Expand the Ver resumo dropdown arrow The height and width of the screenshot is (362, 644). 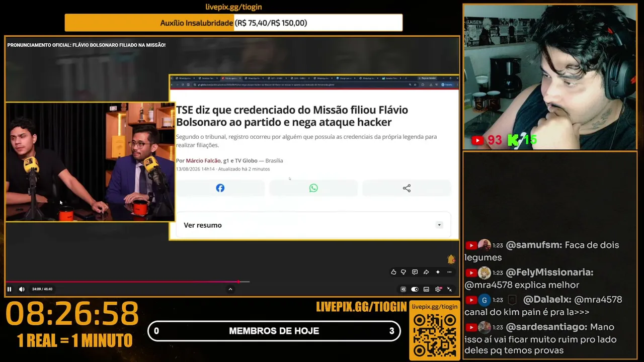pos(439,225)
